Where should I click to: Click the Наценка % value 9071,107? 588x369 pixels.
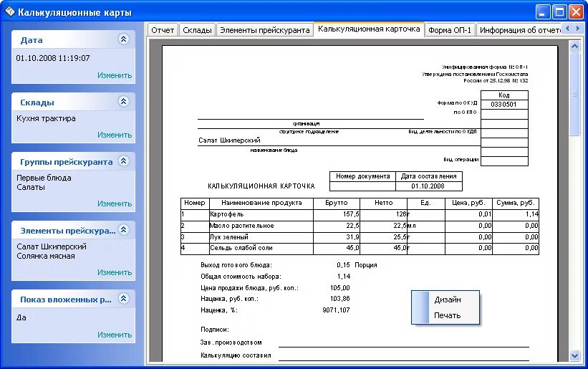pos(336,310)
